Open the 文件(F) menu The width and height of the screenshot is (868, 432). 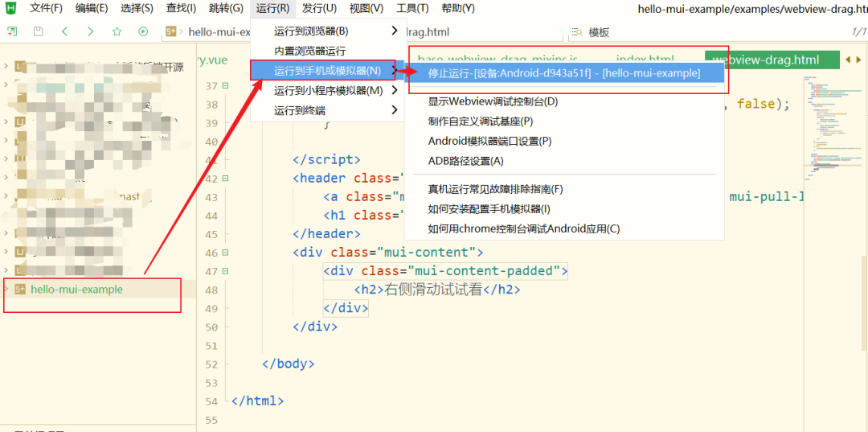tap(46, 8)
